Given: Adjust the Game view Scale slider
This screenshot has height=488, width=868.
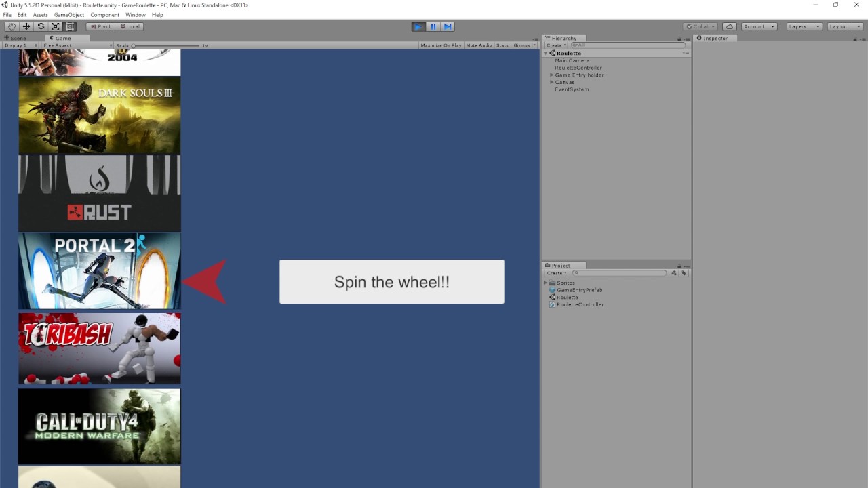Looking at the screenshot, I should [167, 45].
